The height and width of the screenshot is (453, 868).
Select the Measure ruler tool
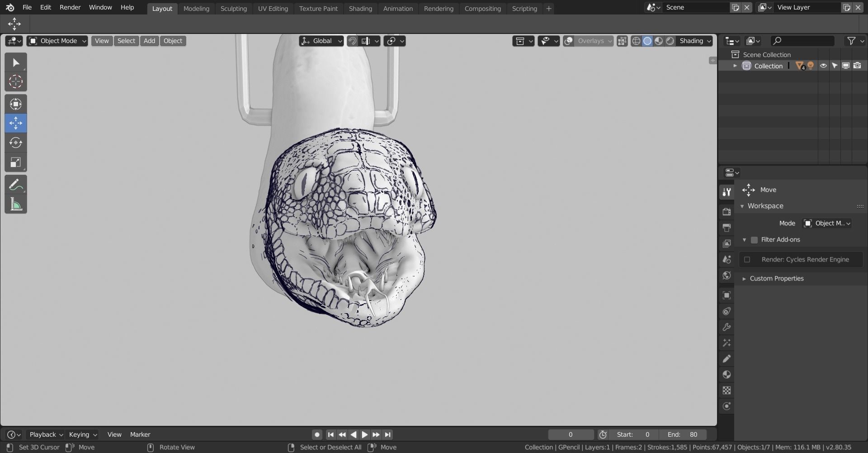[16, 204]
